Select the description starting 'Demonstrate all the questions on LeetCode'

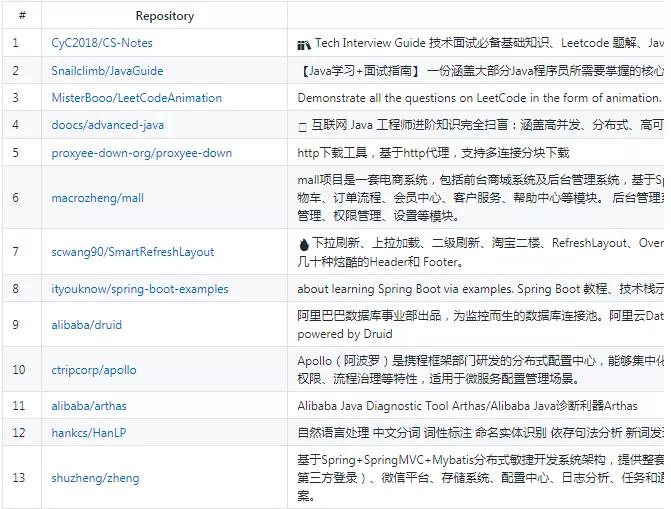480,98
